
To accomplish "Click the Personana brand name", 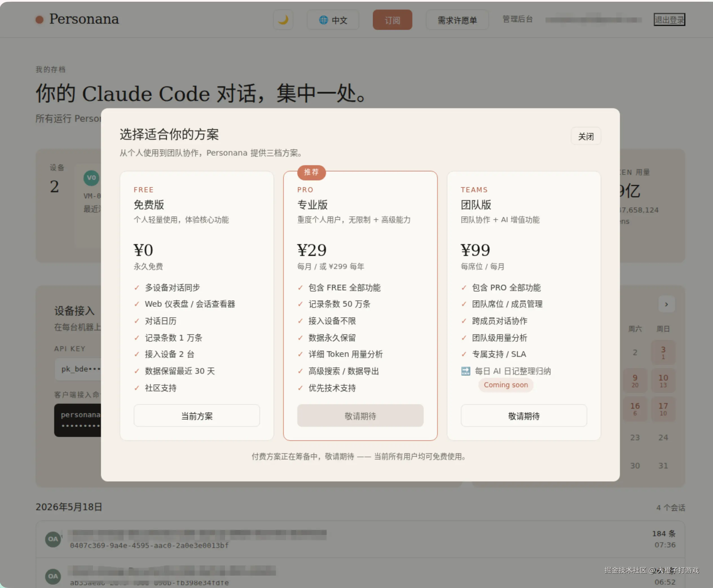I will click(84, 19).
